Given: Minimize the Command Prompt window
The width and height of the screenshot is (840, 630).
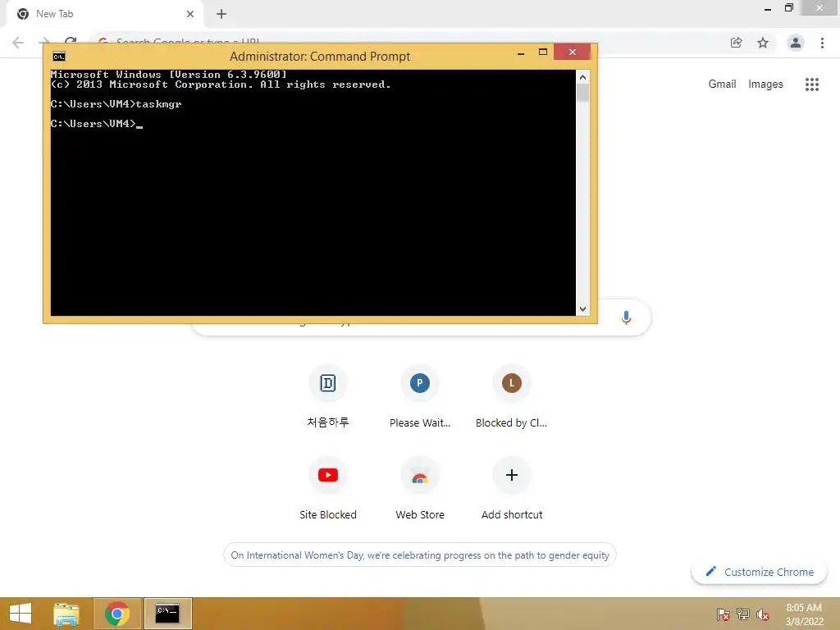Looking at the screenshot, I should click(x=521, y=53).
